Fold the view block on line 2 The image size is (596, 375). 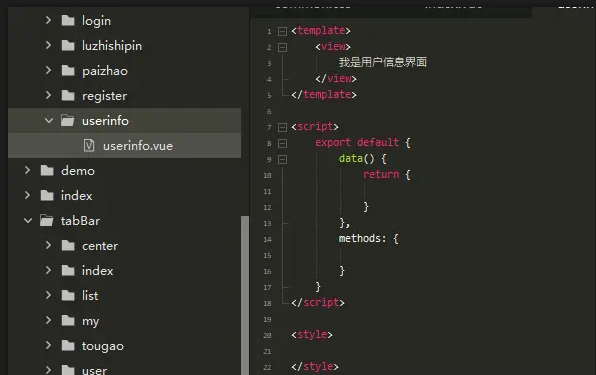pos(282,47)
